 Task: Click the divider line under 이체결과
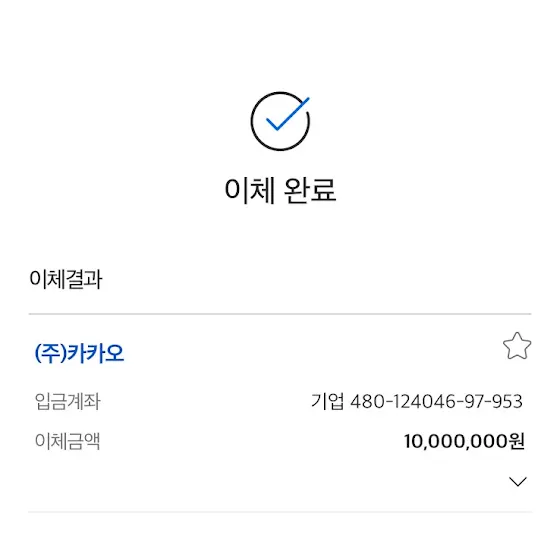280,314
